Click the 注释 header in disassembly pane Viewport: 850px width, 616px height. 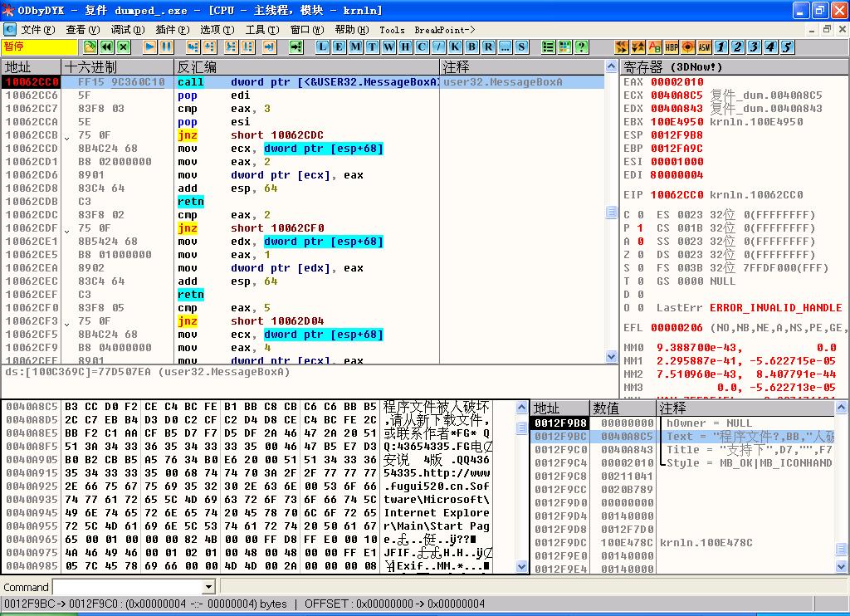(523, 67)
